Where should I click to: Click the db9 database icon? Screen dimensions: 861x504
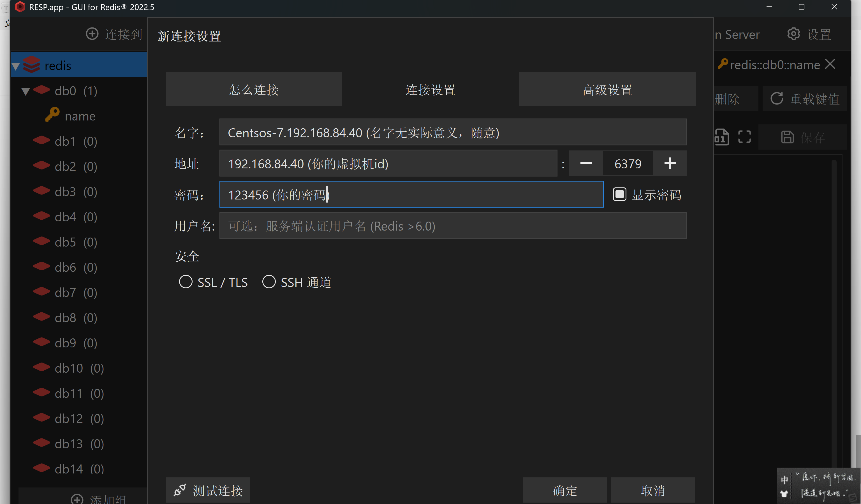(x=42, y=342)
